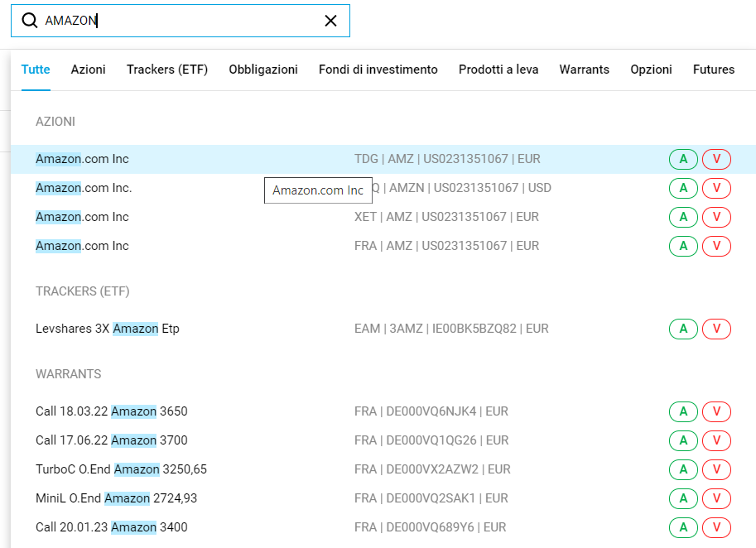Open TurboC O.End Amazon 3250,65 warrant
Viewport: 756px width, 548px height.
click(x=121, y=469)
